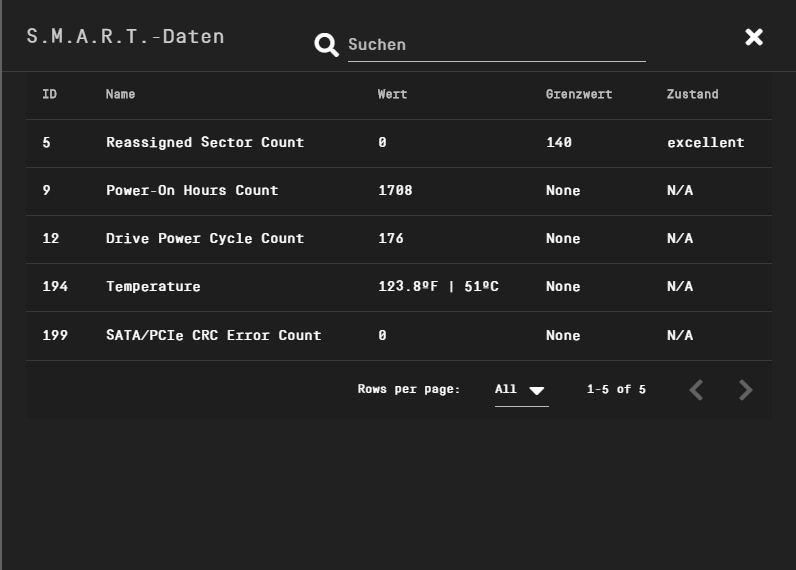Click the Grenzwert value 140
The height and width of the screenshot is (570, 796).
click(x=559, y=143)
